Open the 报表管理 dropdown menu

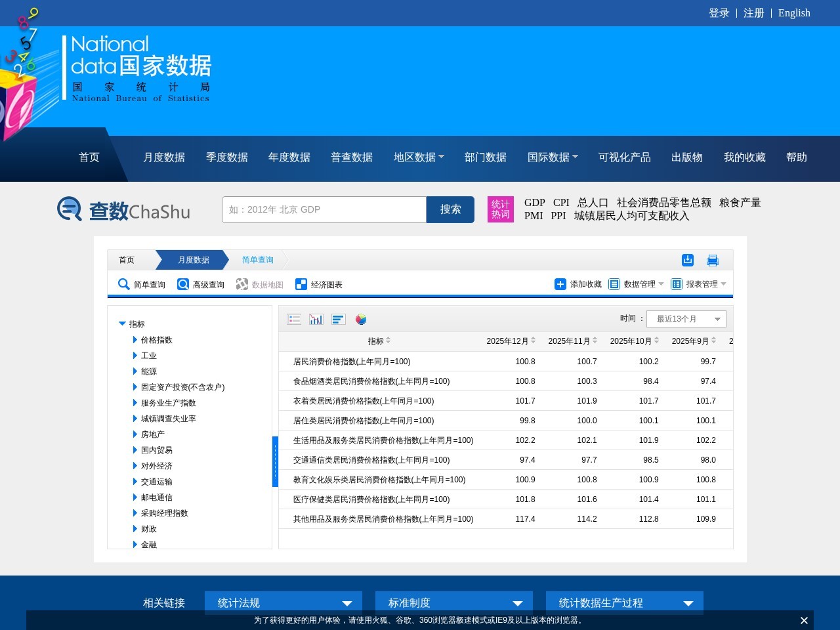click(698, 284)
